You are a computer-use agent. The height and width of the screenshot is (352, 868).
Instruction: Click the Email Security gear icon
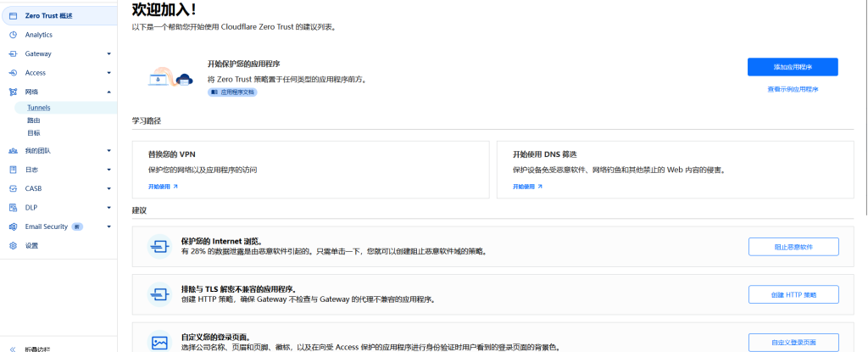[14, 226]
